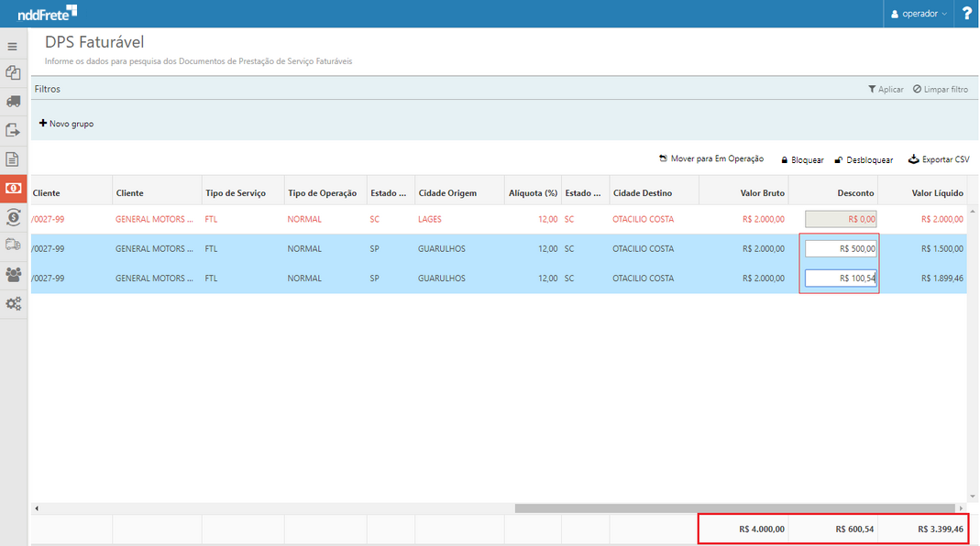Open the dollar refresh cycle sidebar icon
Screen dimensions: 980x546
click(13, 217)
